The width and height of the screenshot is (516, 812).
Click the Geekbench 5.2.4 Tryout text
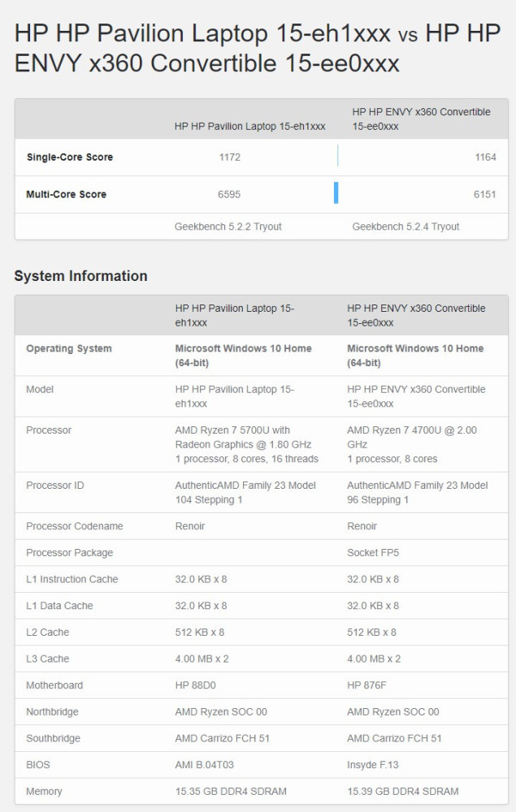click(x=405, y=227)
